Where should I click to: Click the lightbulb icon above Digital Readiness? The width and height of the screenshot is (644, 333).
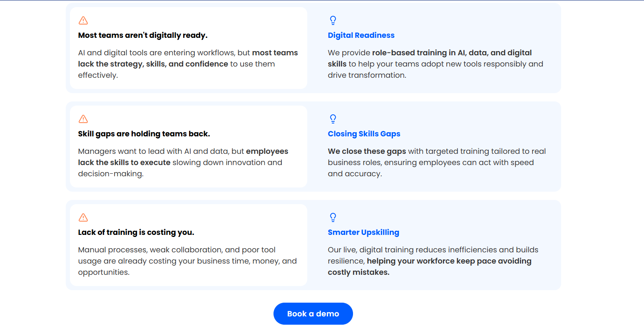(x=333, y=20)
